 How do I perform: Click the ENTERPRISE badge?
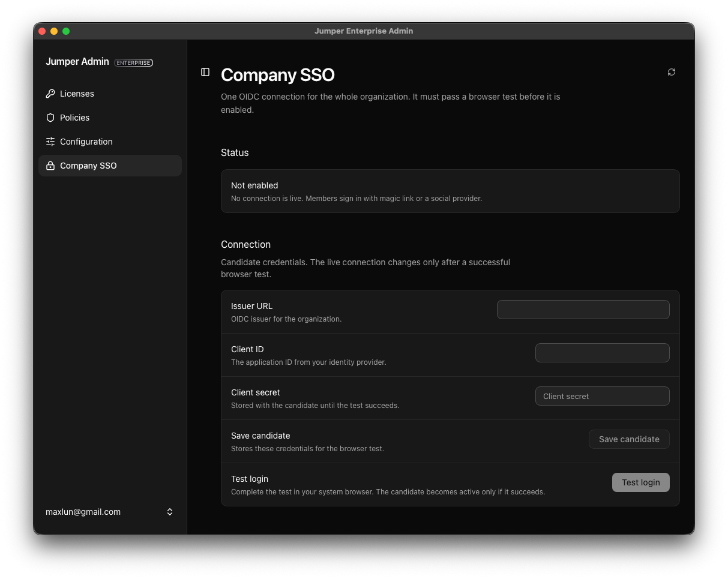tap(133, 62)
